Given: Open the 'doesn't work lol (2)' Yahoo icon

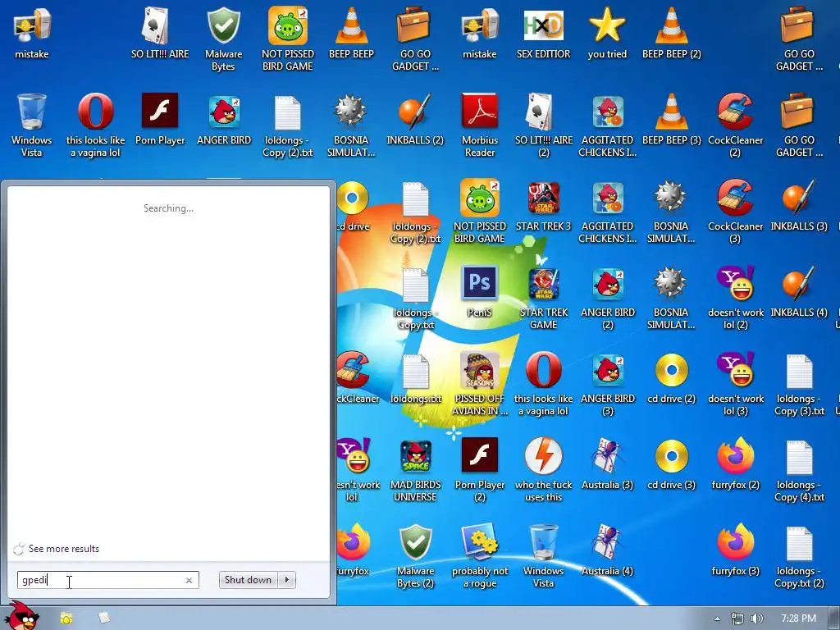Looking at the screenshot, I should [735, 297].
